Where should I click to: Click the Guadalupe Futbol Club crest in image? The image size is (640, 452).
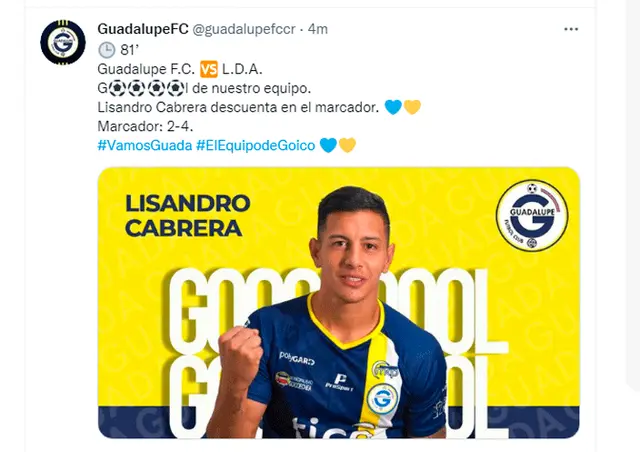pos(532,216)
